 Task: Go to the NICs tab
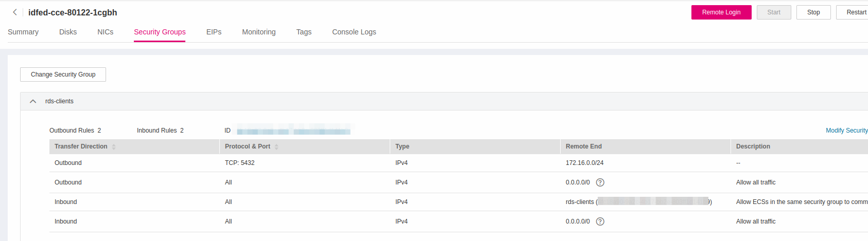pyautogui.click(x=106, y=32)
